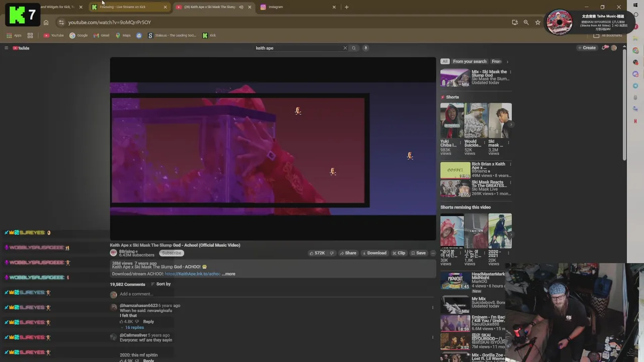The width and height of the screenshot is (644, 362).
Task: Click the install/cast screen icon in address bar
Action: (515, 22)
